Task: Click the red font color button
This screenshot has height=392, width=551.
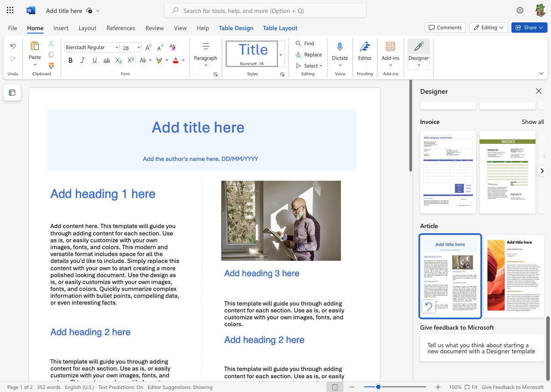Action: click(175, 60)
